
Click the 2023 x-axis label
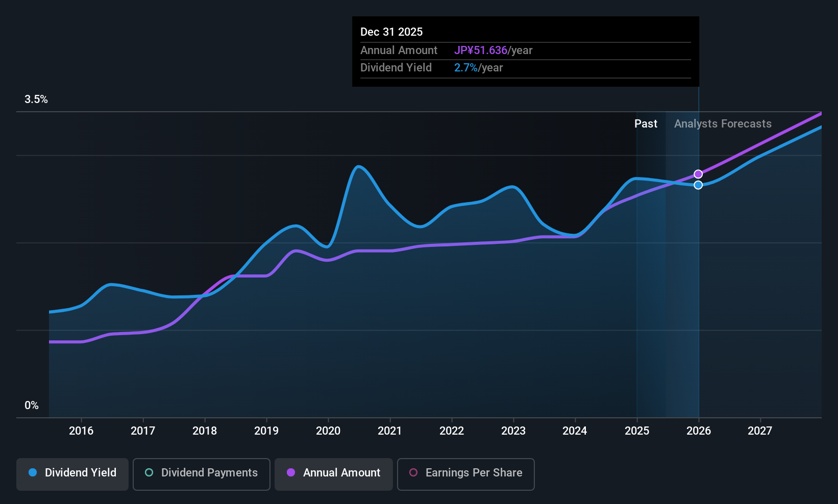513,431
